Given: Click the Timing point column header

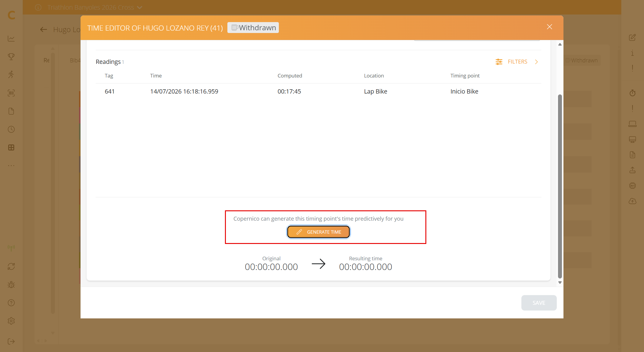Looking at the screenshot, I should coord(465,76).
